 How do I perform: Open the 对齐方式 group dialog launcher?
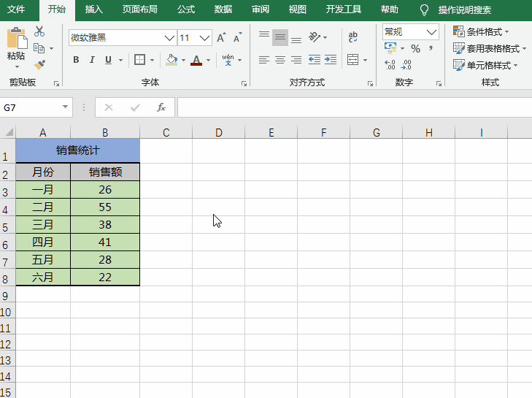(x=370, y=83)
